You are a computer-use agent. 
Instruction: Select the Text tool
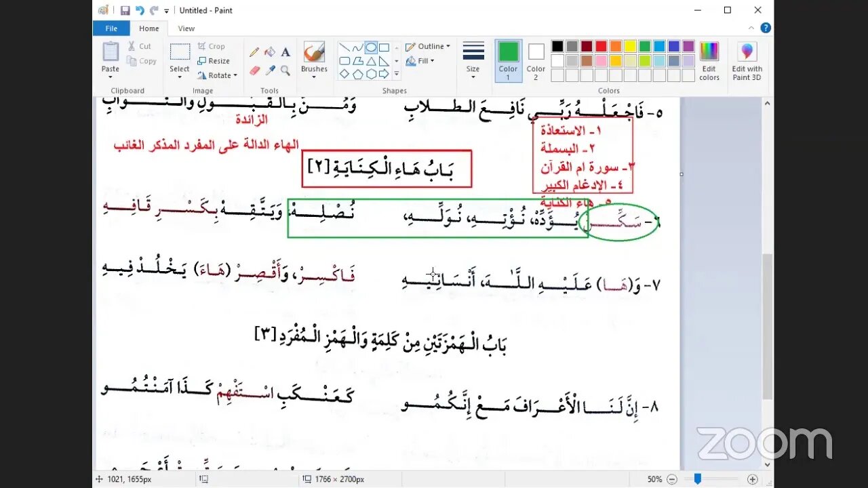[285, 52]
